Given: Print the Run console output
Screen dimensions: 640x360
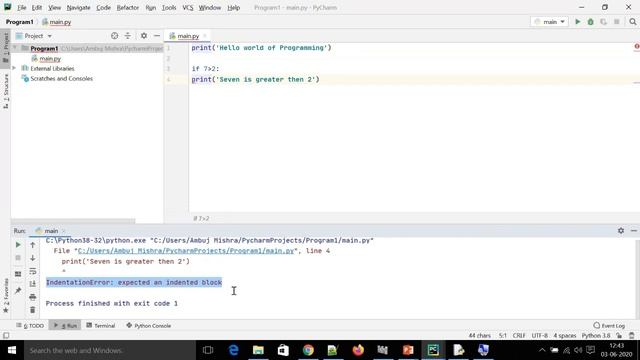Looking at the screenshot, I should point(33,297).
